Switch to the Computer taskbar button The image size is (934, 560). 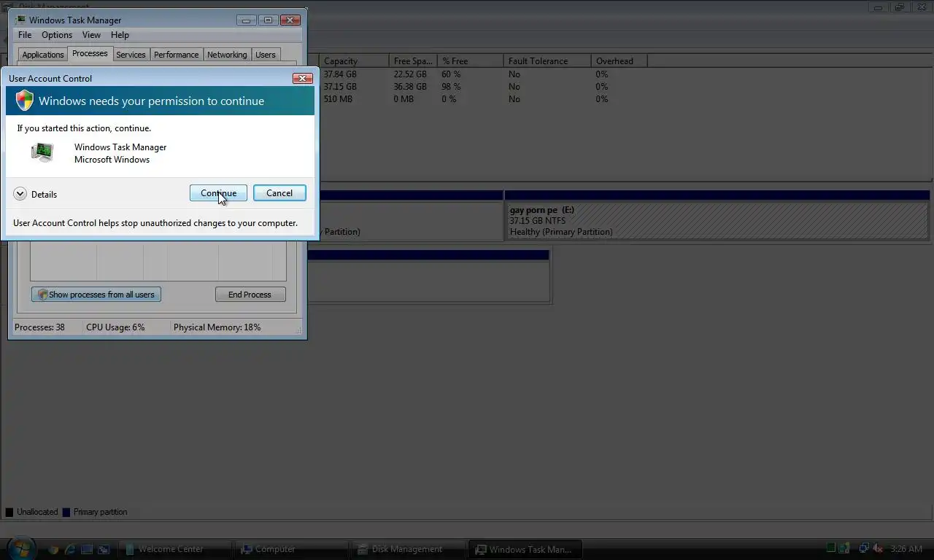point(292,549)
